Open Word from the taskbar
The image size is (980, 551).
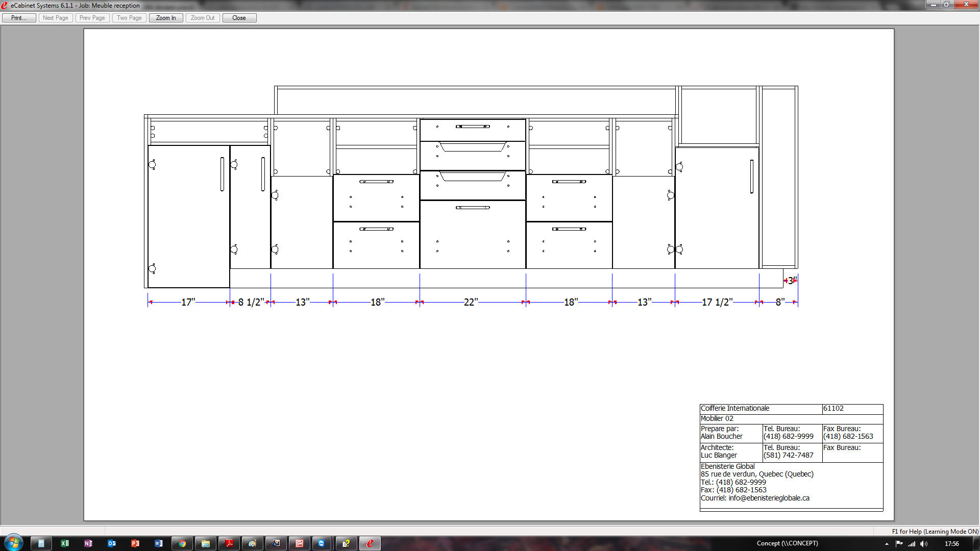click(x=159, y=543)
